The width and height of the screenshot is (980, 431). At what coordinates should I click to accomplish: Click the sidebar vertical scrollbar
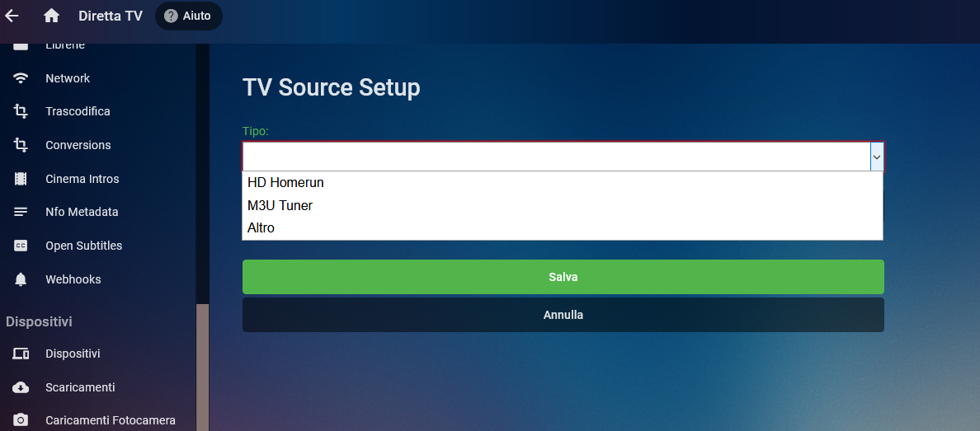(202, 363)
